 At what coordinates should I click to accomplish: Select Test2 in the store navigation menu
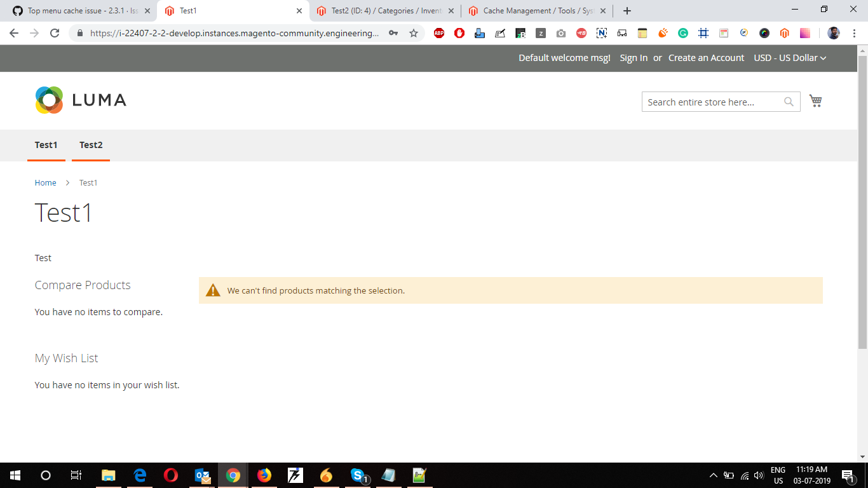(91, 145)
